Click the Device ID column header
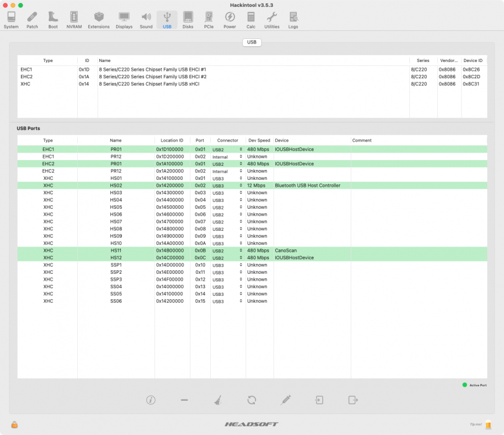 (x=473, y=60)
